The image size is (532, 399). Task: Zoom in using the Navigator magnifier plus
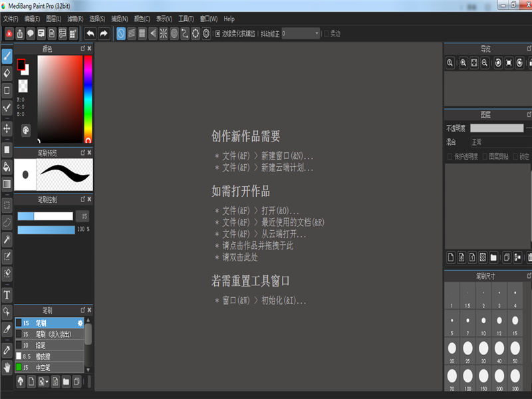coord(463,63)
